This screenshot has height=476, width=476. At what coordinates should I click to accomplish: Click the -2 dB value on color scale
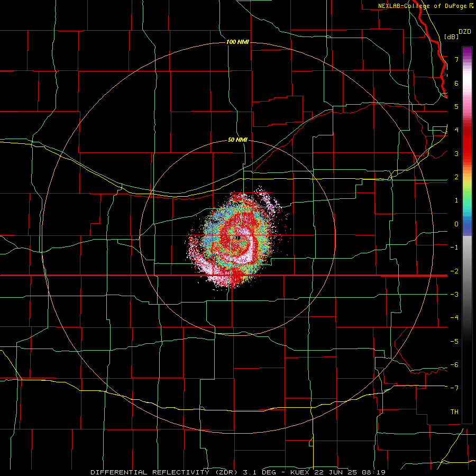pyautogui.click(x=454, y=271)
